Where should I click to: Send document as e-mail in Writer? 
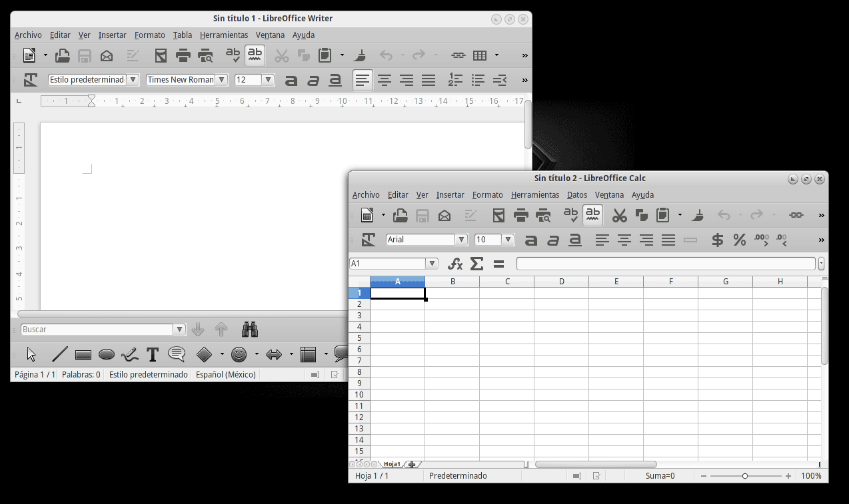[x=107, y=55]
